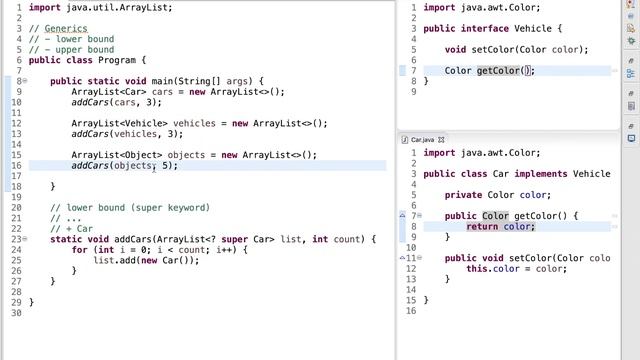Click the 'addCars(vehicles, 3);' call

click(127, 134)
